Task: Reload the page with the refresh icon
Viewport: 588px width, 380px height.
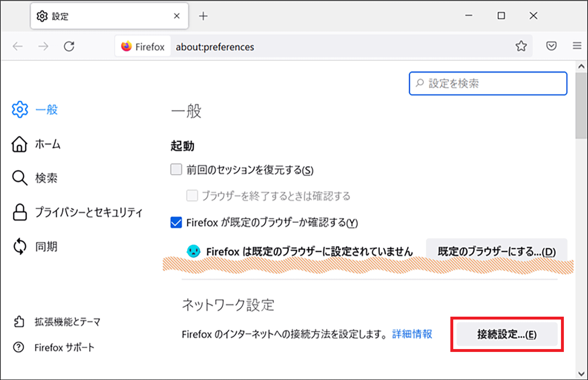Action: pos(69,46)
